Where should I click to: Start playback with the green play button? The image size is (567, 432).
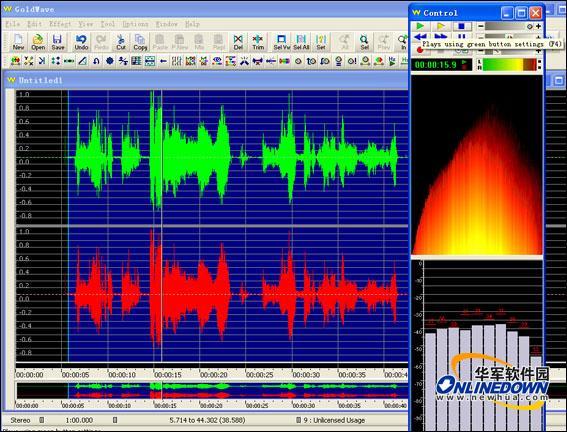coord(420,26)
